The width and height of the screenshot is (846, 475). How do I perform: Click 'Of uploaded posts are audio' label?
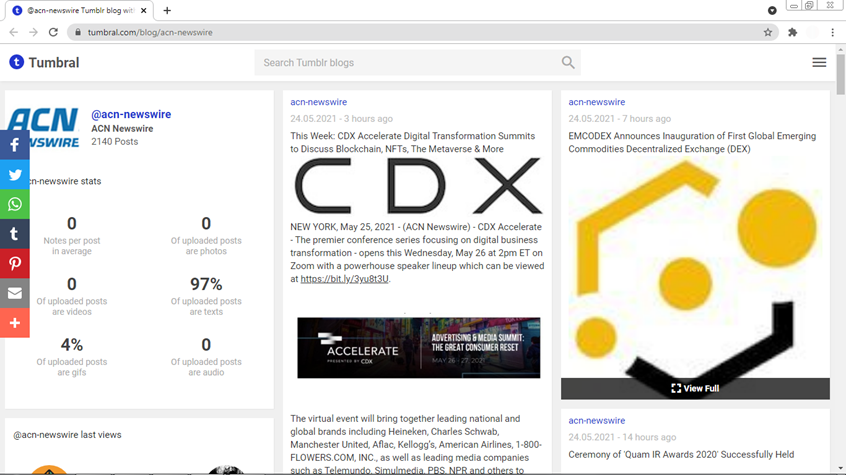pyautogui.click(x=206, y=367)
